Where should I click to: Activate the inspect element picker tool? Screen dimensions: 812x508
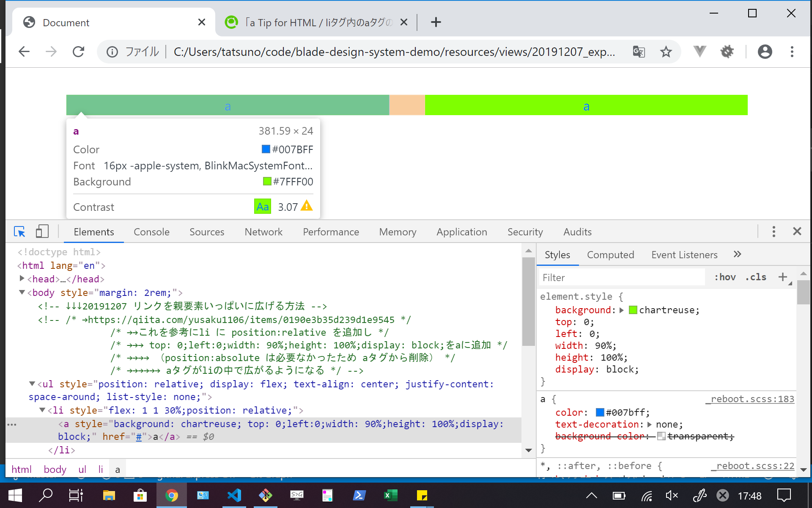coord(19,232)
